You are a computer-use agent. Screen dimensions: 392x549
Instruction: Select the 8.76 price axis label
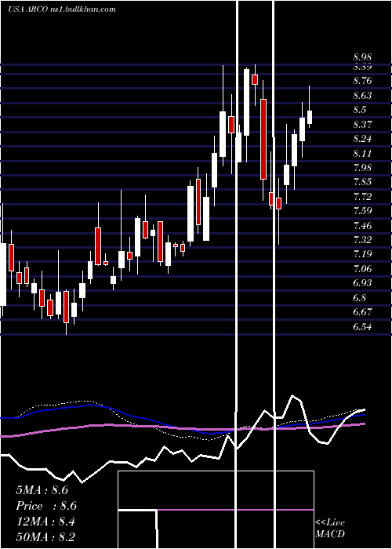pos(362,81)
